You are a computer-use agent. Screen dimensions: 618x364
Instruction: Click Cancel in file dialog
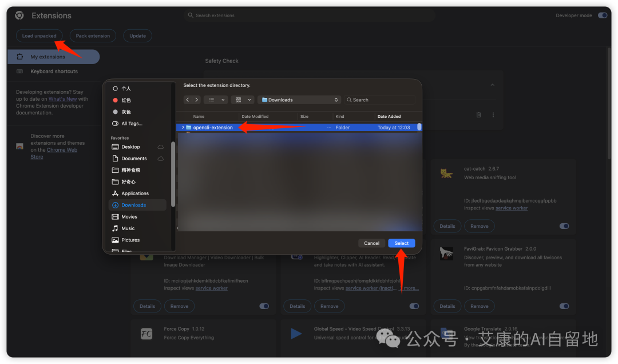click(371, 243)
